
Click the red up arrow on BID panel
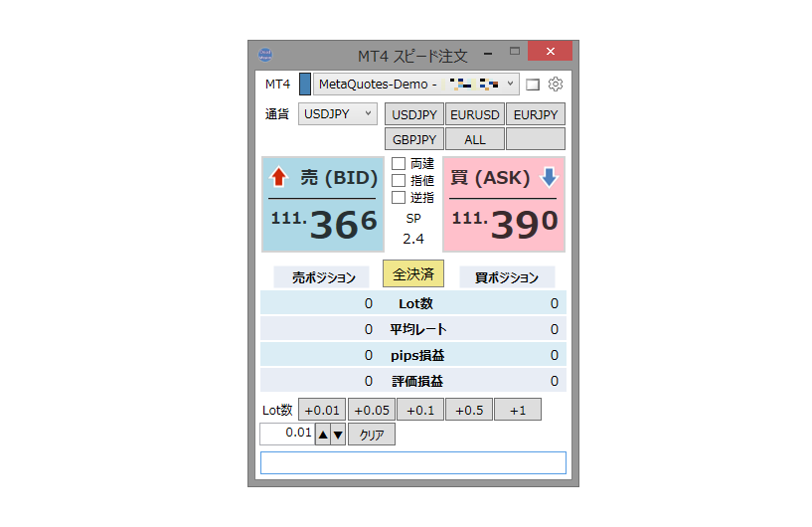coord(278,177)
